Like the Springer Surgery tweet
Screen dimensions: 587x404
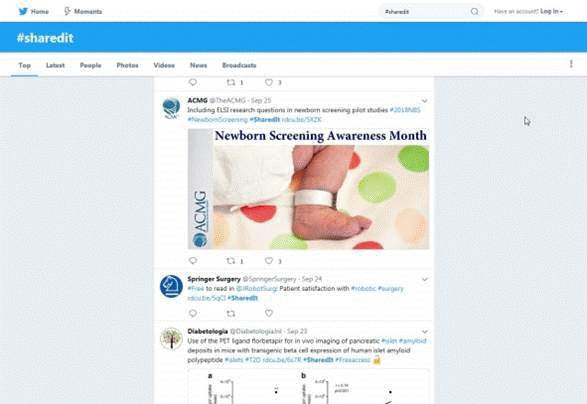pos(269,313)
